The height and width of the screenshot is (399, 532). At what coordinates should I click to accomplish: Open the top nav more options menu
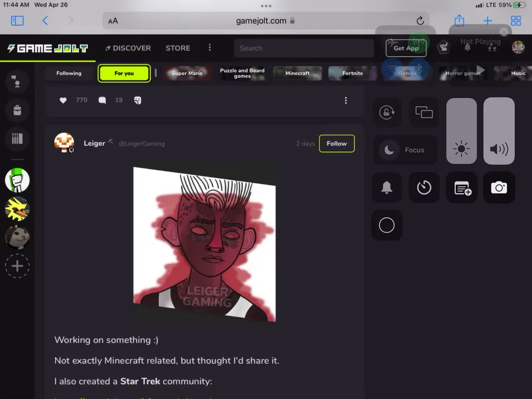(x=210, y=47)
